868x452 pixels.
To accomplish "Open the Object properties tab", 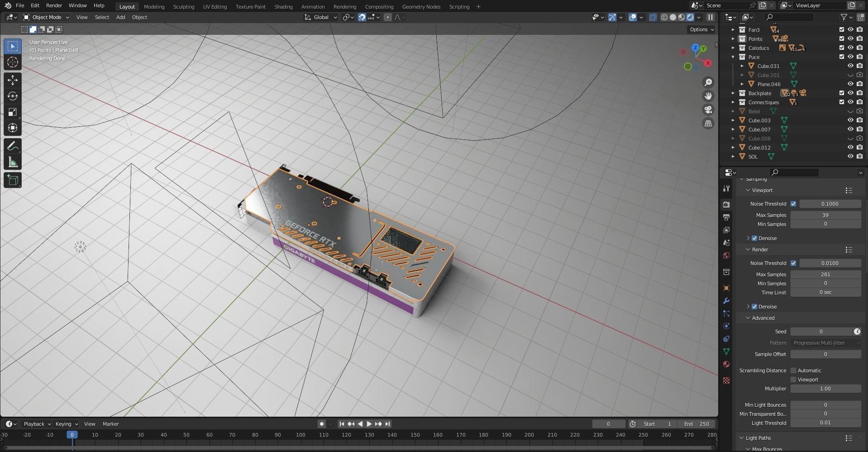I will coord(726,288).
